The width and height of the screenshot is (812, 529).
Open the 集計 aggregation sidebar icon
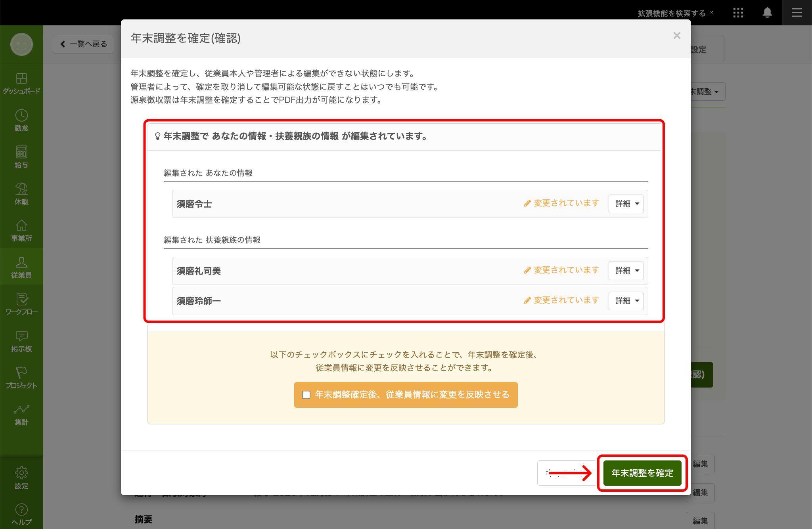point(21,415)
